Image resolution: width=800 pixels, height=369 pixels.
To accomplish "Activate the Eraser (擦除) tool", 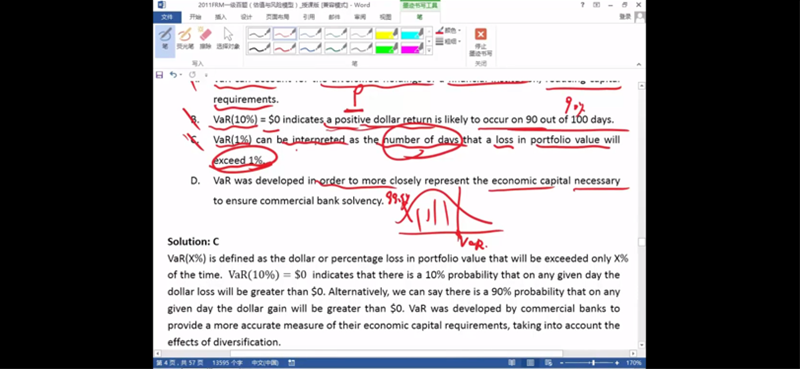I will coord(205,39).
